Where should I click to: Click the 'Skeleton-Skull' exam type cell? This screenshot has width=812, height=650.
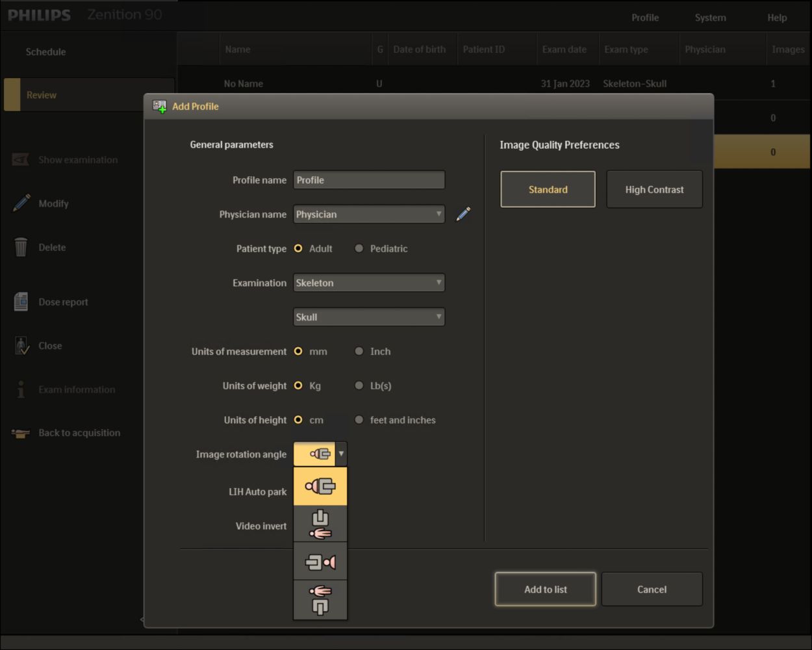tap(635, 84)
